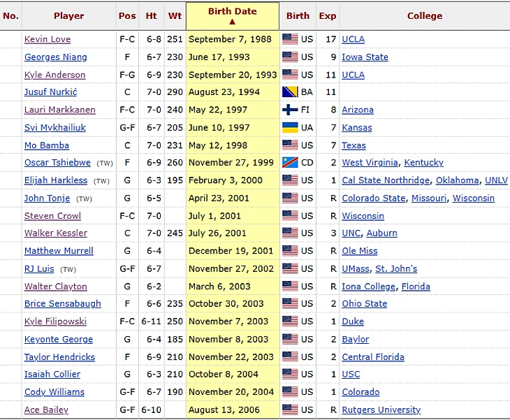Open John Tonje player link

tap(48, 198)
